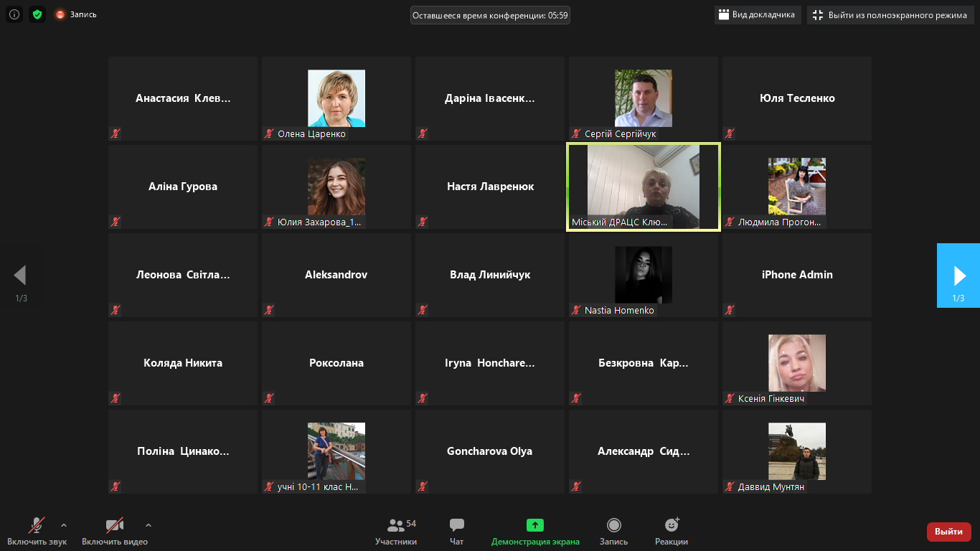Open the Участники participants panel
980x551 pixels.
(395, 532)
